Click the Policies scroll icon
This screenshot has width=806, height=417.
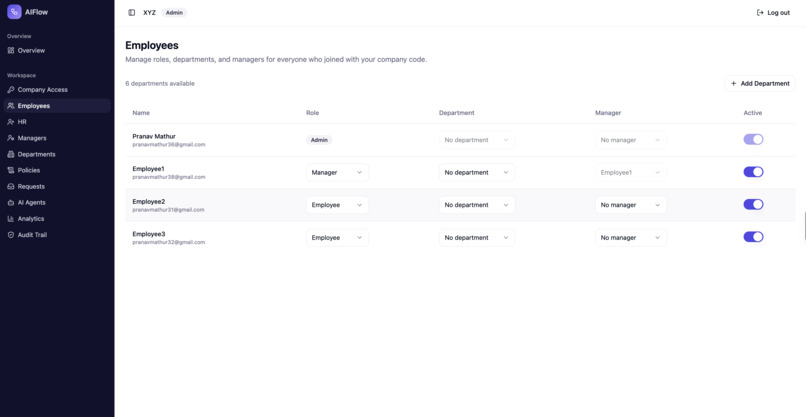click(11, 170)
